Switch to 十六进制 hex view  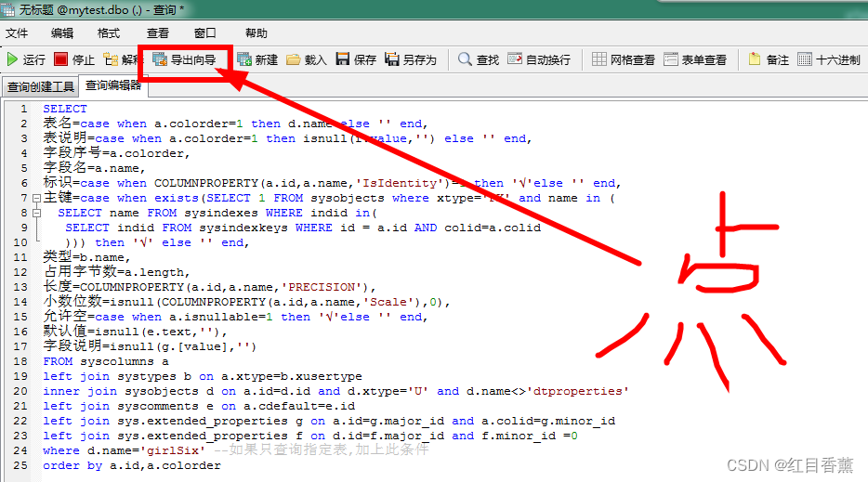pyautogui.click(x=829, y=59)
